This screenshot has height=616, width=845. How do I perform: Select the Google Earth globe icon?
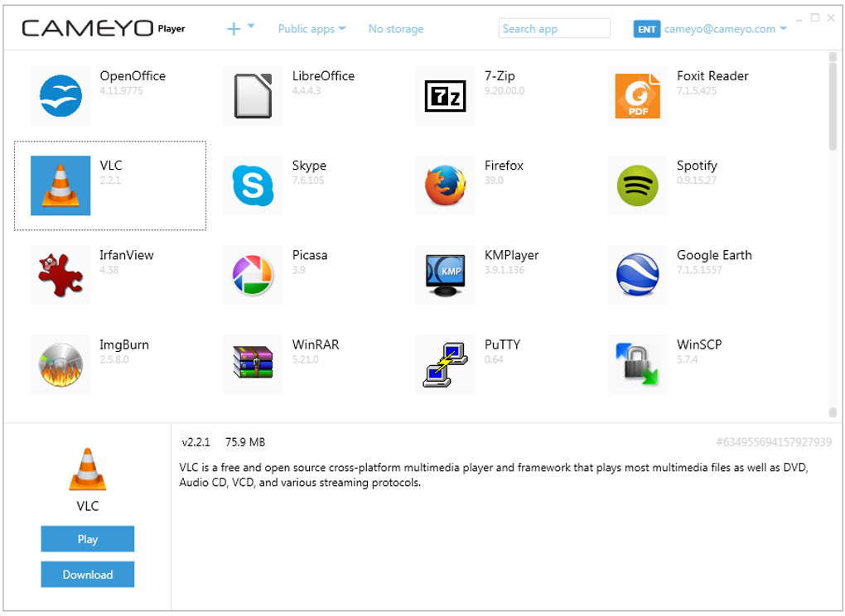pos(638,275)
